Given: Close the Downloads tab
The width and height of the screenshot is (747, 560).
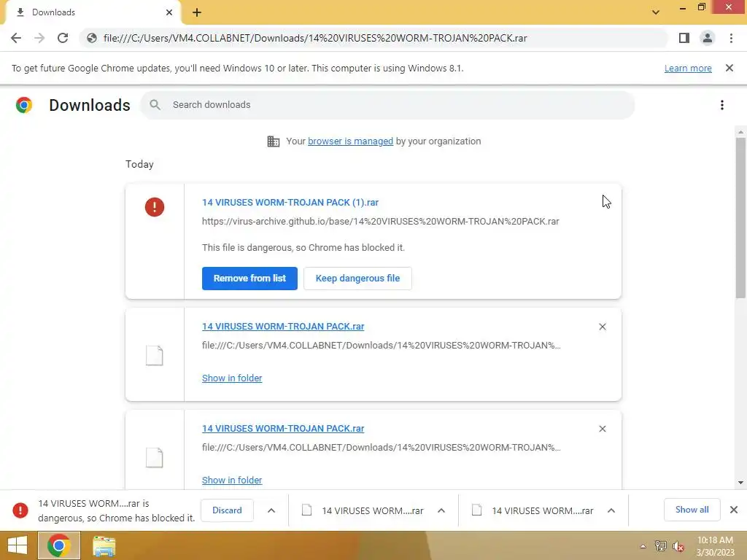Looking at the screenshot, I should tap(169, 12).
